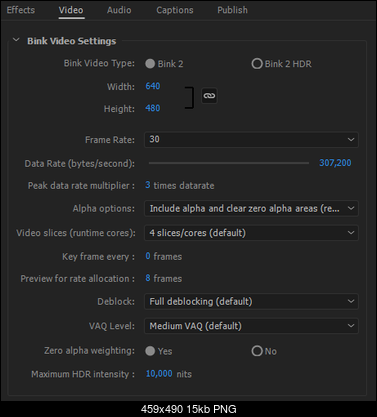Image resolution: width=377 pixels, height=417 pixels.
Task: Switch to the Effects tab
Action: (x=21, y=10)
